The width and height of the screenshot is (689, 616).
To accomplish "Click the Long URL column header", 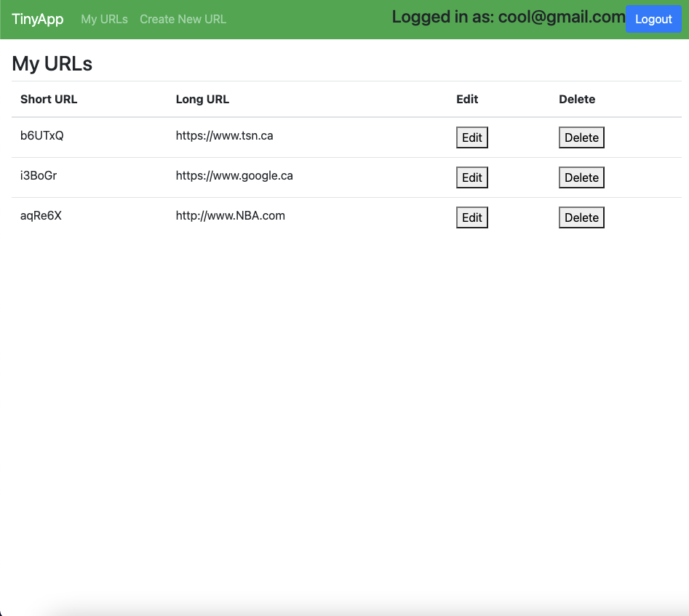I will point(202,99).
